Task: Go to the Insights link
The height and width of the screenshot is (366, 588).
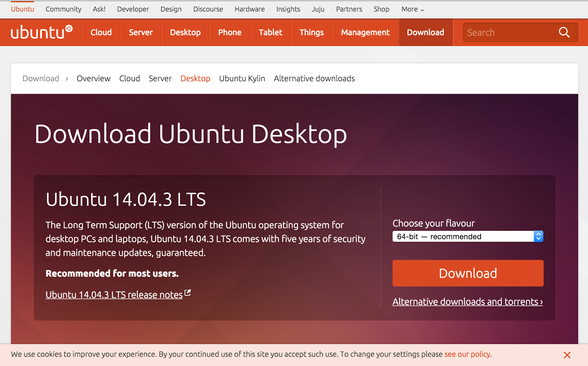Action: click(x=288, y=9)
